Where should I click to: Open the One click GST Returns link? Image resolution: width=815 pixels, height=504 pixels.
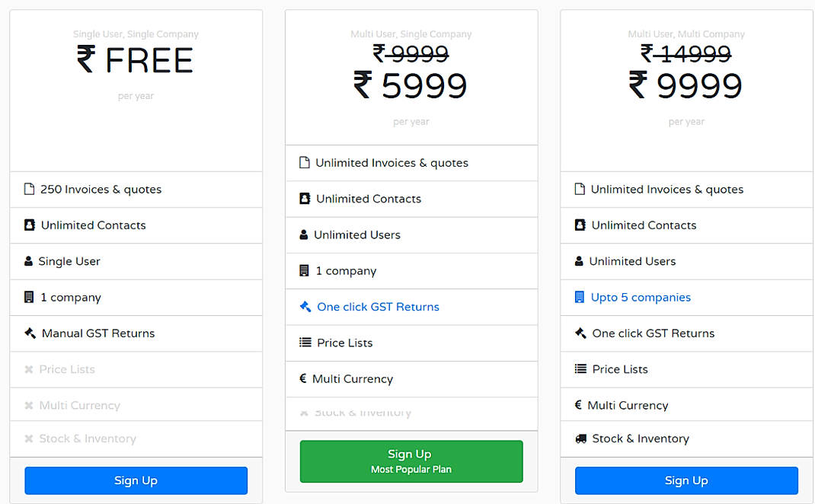click(379, 307)
